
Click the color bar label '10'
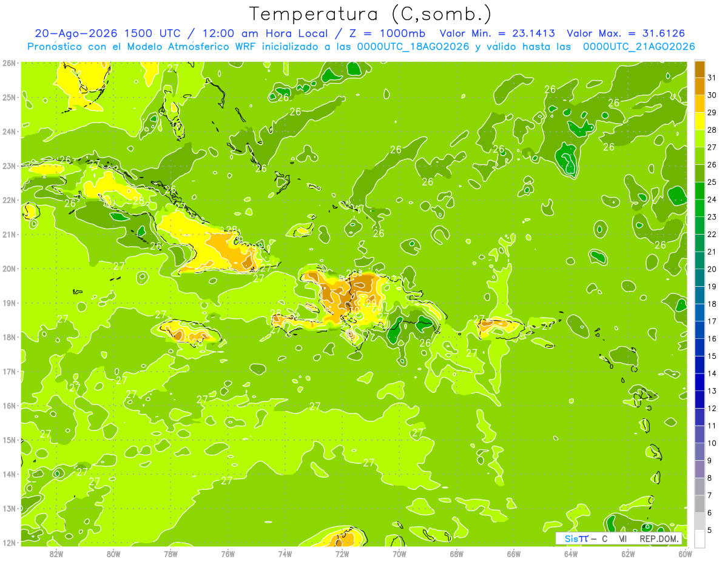pyautogui.click(x=712, y=443)
